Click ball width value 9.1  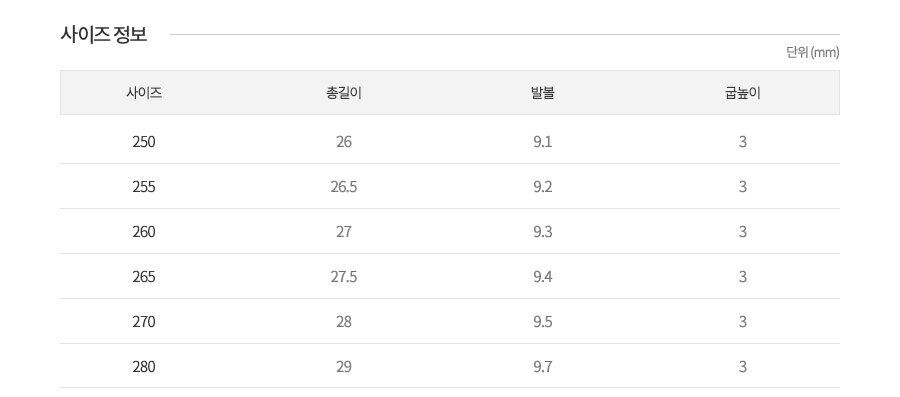tap(542, 142)
